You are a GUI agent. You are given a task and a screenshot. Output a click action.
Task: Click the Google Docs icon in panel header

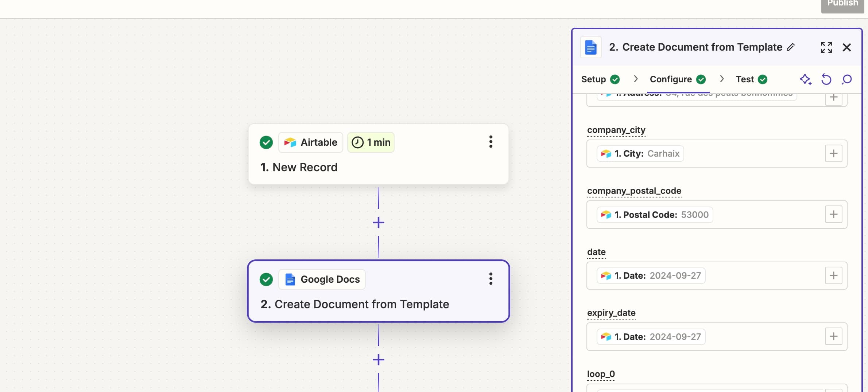[590, 47]
